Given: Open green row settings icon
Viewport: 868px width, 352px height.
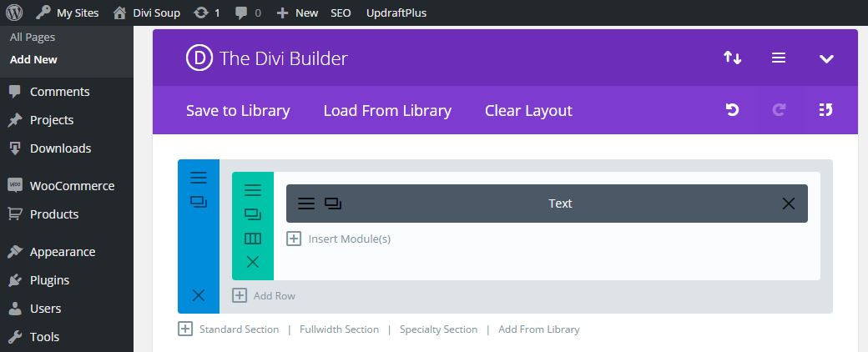Looking at the screenshot, I should 252,190.
